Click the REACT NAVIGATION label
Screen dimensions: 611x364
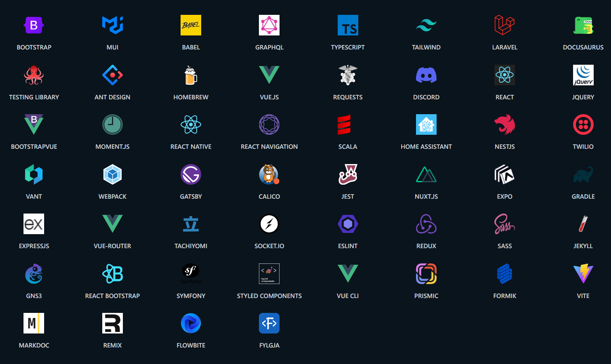pos(269,147)
